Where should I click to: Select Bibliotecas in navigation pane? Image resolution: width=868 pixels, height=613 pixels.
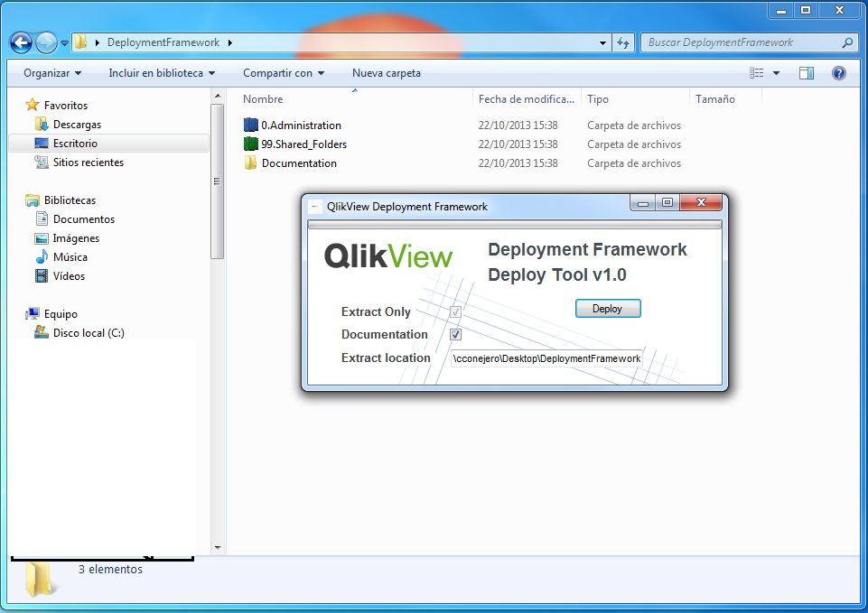(70, 200)
